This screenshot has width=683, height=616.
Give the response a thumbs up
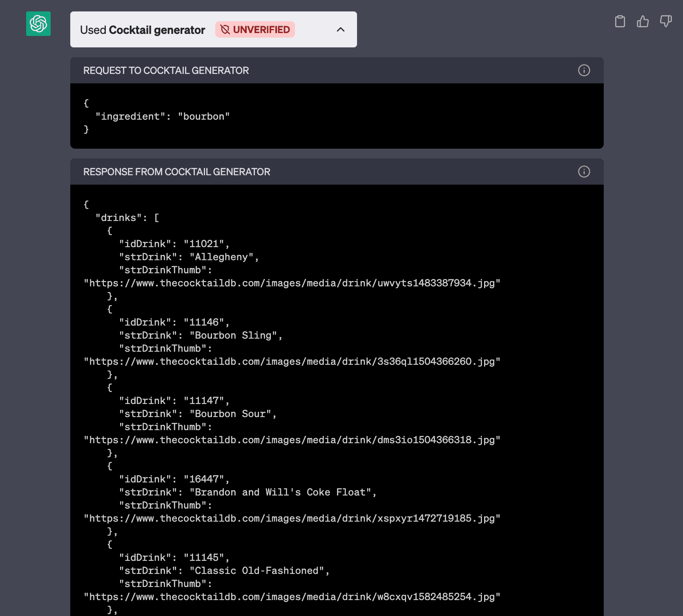pyautogui.click(x=643, y=21)
